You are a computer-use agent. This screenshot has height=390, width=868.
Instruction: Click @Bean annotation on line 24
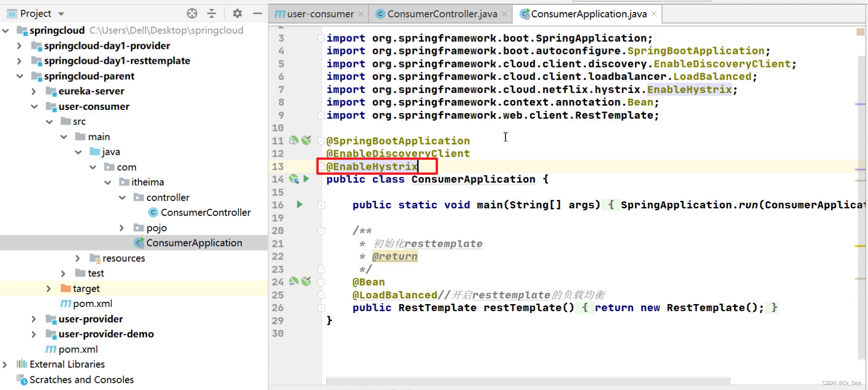(369, 282)
